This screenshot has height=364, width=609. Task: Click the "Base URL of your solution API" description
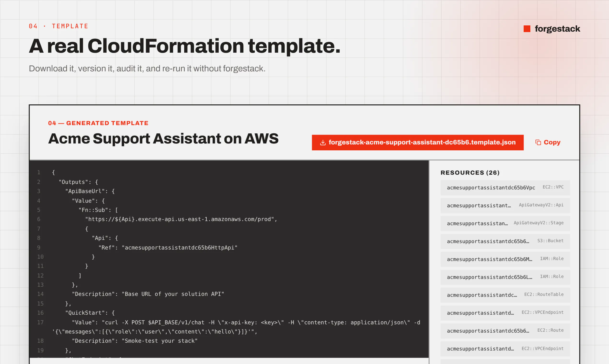[x=148, y=294]
